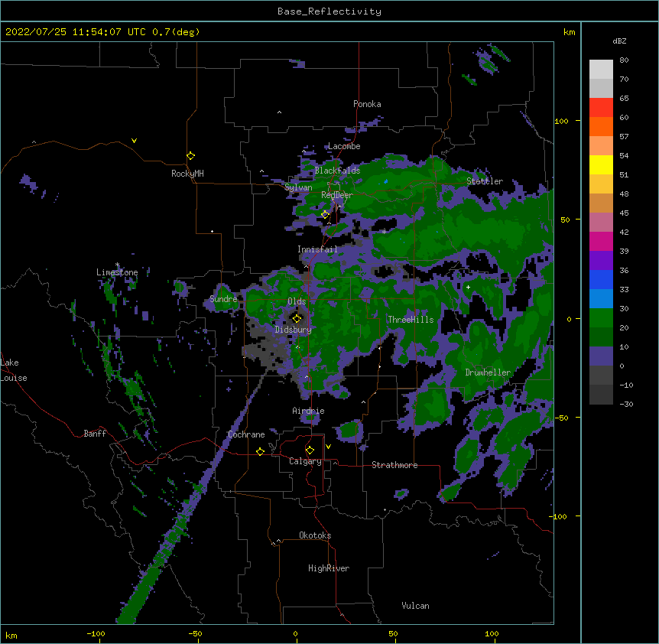Viewport: 659px width, 644px height.
Task: Select the Lacombe city label
Action: (344, 146)
